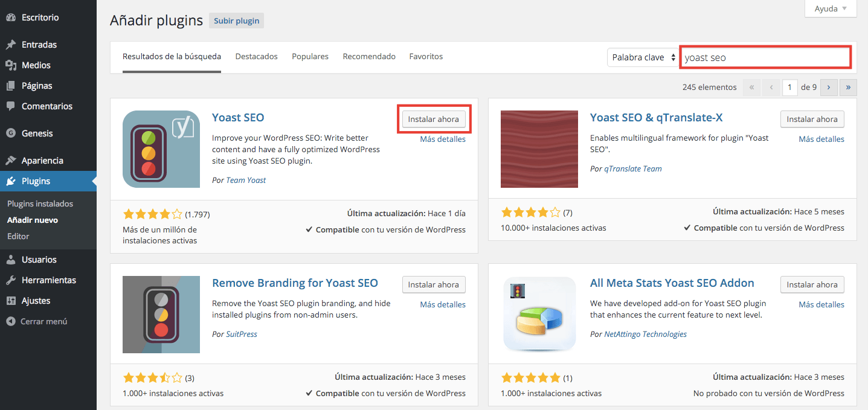The image size is (868, 410).
Task: Click the Ajustes settings icon
Action: point(10,301)
